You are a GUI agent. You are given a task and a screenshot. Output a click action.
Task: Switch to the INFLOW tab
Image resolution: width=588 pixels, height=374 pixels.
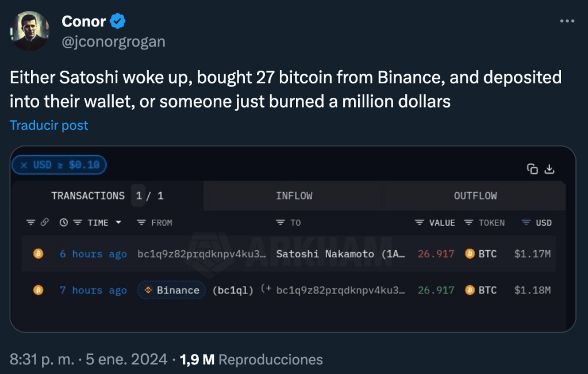click(294, 196)
